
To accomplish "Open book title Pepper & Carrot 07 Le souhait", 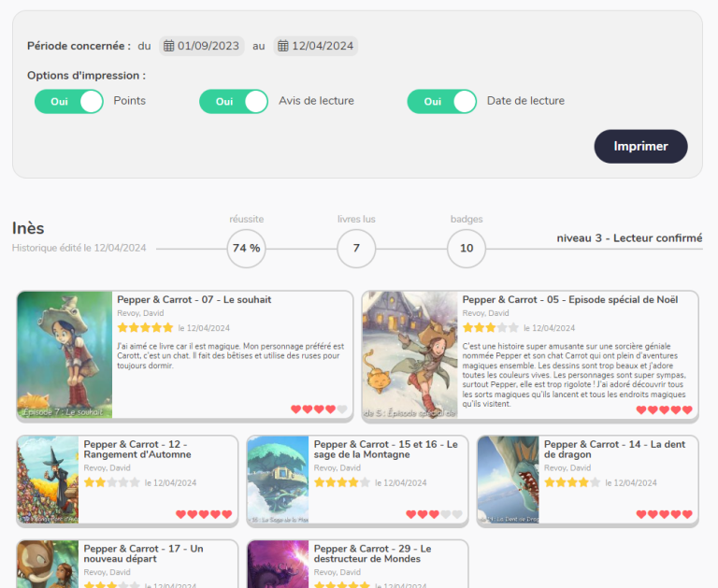I will [194, 300].
